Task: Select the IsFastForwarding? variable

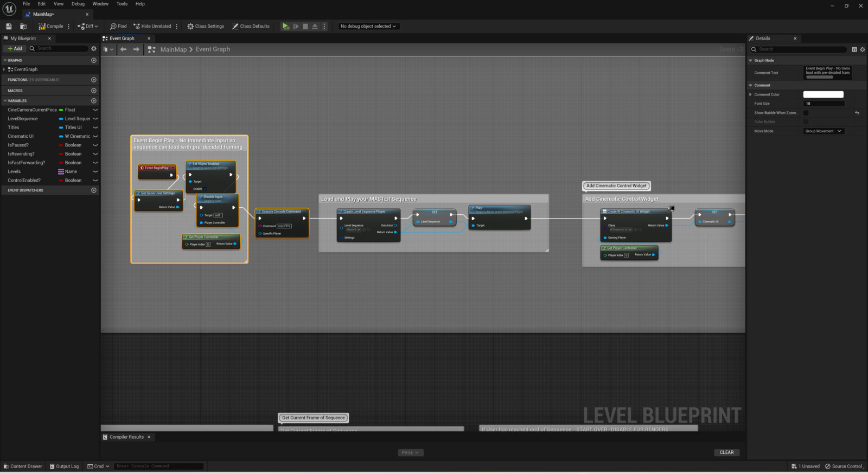Action: (27, 163)
